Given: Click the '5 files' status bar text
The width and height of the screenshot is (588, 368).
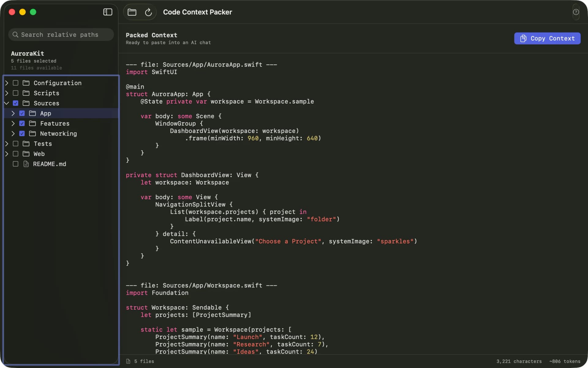Looking at the screenshot, I should point(144,361).
